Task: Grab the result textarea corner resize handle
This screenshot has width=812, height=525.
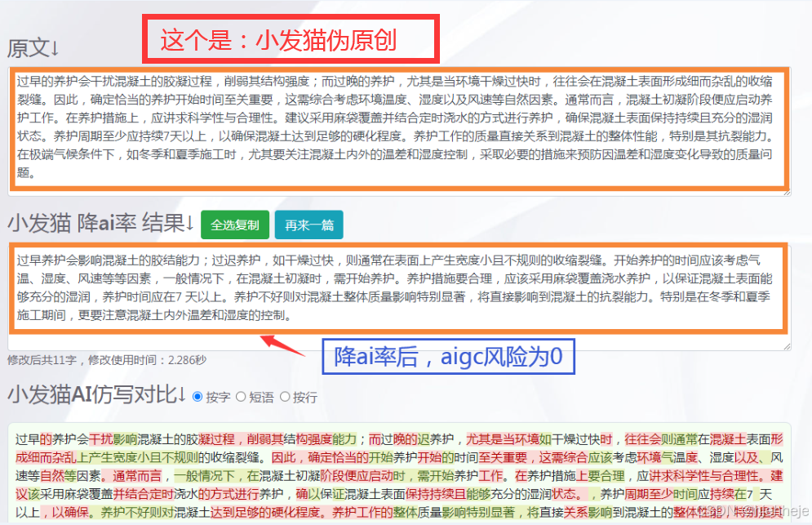Action: click(x=788, y=346)
